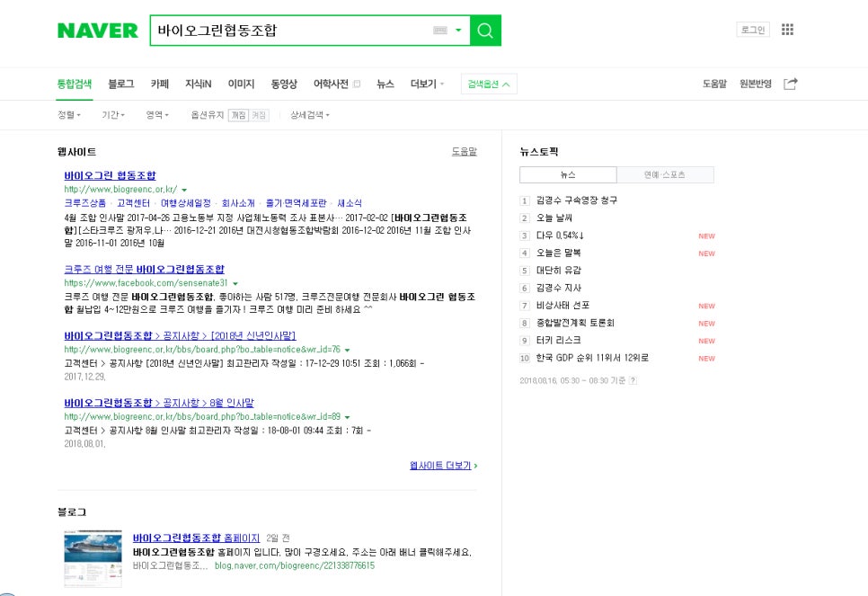868x596 pixels.
Task: Click news topic 오늘은 말복
Action: [558, 254]
